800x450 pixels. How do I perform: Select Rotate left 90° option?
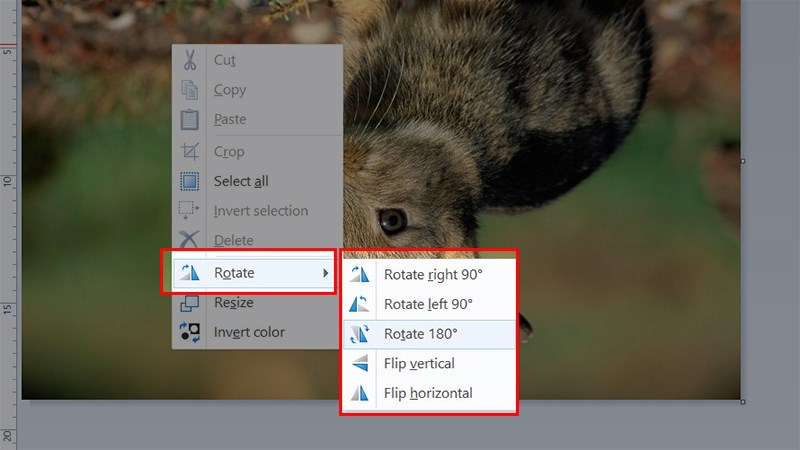coord(429,304)
